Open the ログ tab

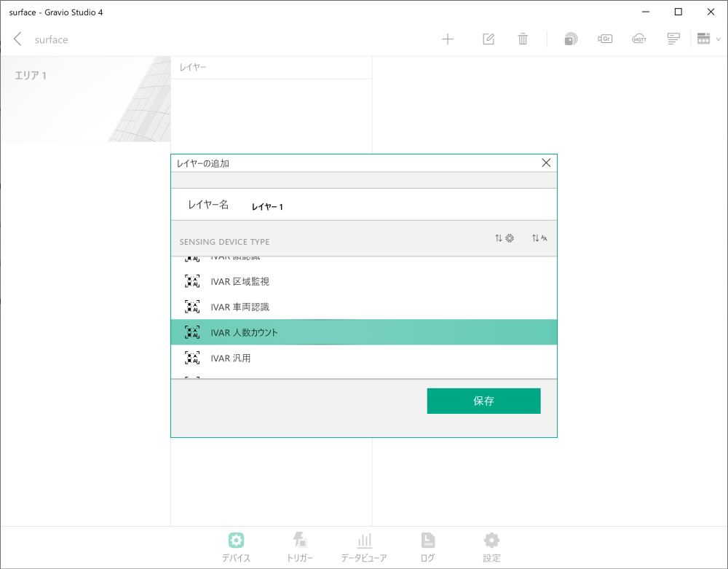[x=427, y=547]
